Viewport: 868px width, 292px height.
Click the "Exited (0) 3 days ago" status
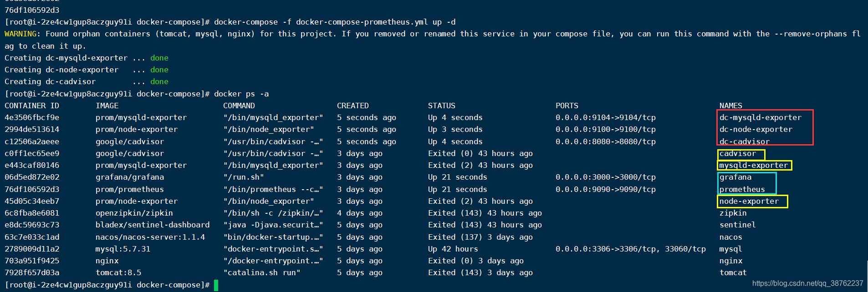(476, 261)
